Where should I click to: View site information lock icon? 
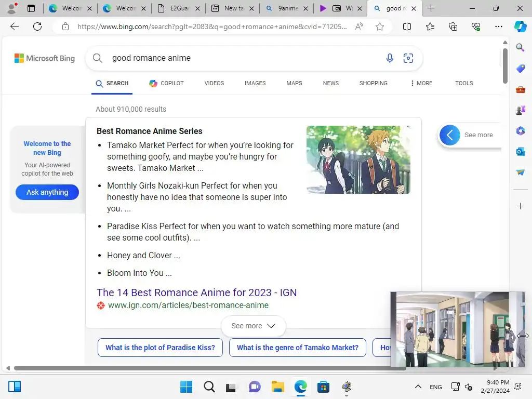(65, 26)
